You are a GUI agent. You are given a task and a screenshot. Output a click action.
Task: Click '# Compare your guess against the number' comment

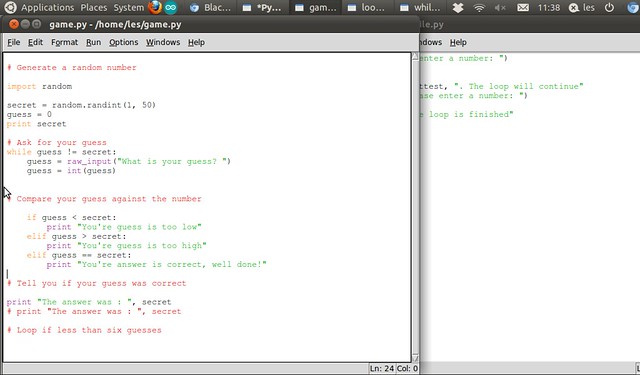[104, 199]
